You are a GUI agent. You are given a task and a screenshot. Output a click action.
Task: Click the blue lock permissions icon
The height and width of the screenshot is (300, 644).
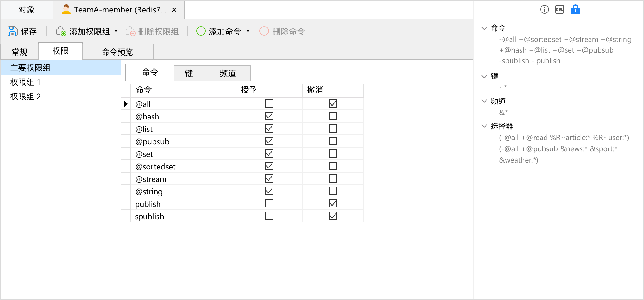(575, 10)
